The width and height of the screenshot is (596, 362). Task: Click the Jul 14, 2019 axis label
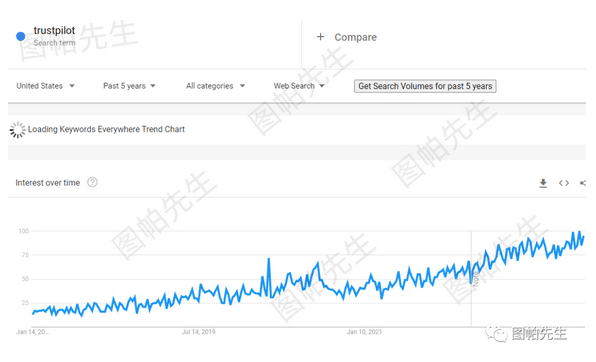tap(198, 332)
